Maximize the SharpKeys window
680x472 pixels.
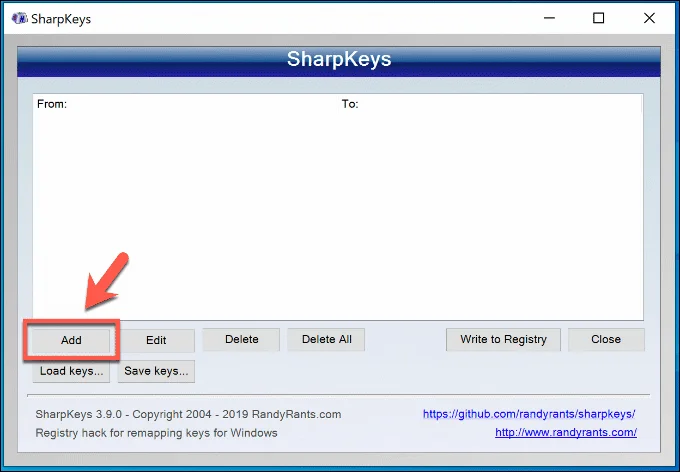(x=598, y=18)
